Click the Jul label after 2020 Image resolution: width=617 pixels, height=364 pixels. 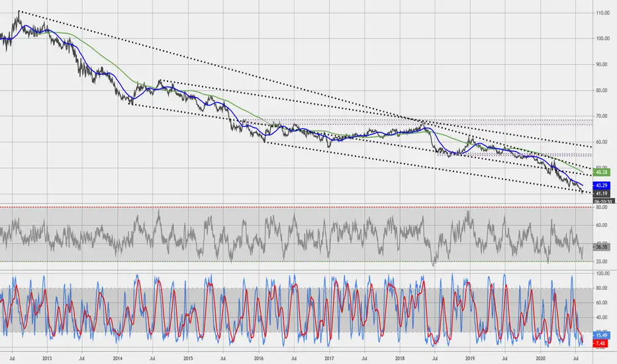[x=576, y=359]
